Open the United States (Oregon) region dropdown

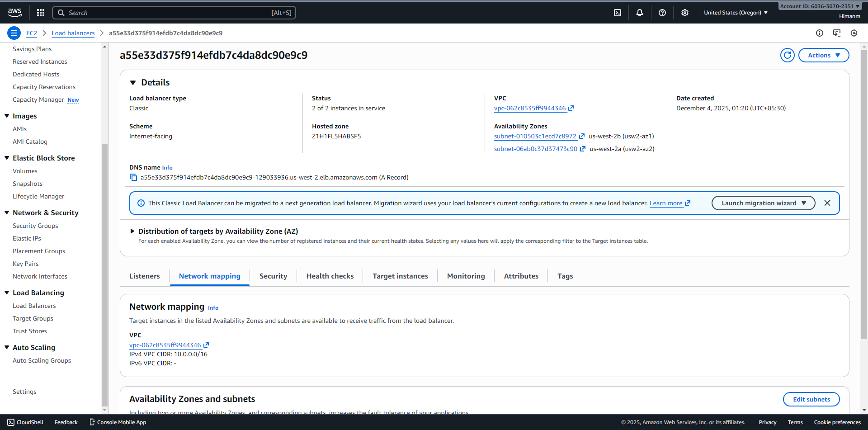click(x=735, y=12)
